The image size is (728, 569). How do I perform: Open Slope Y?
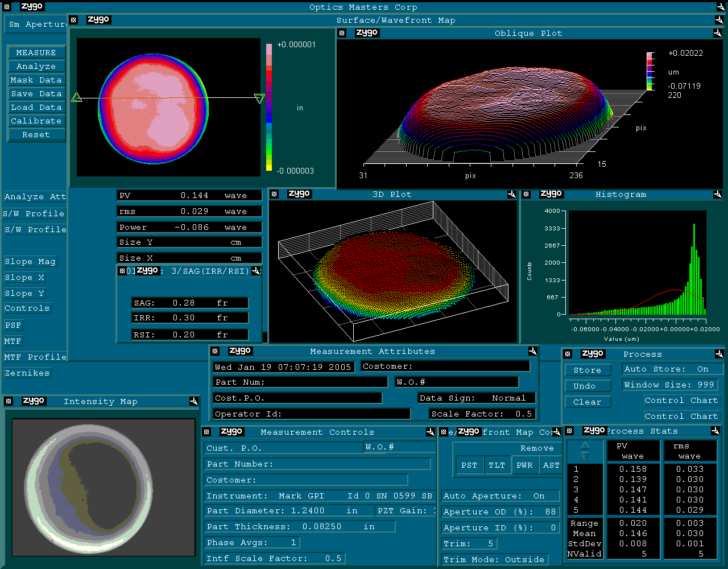[24, 294]
